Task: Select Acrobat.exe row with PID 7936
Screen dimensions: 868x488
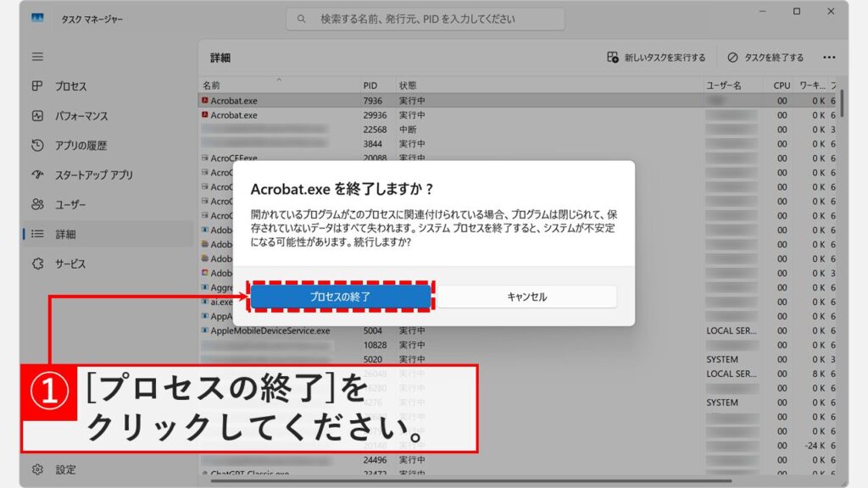Action: (518, 101)
